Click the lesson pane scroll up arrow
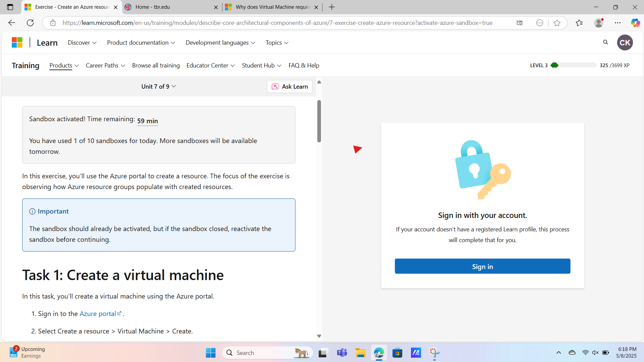 [x=319, y=82]
